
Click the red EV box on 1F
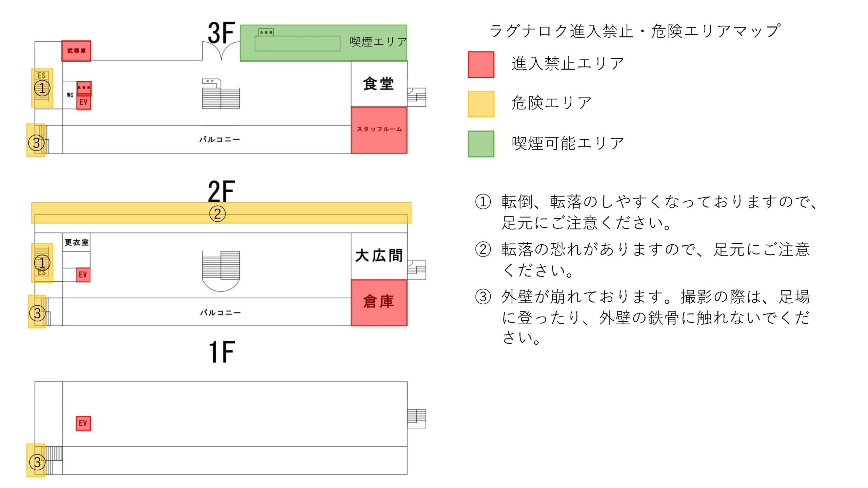pos(83,423)
